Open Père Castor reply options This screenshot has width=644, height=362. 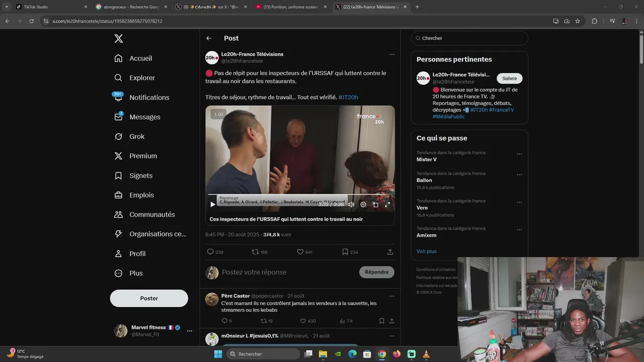click(391, 296)
